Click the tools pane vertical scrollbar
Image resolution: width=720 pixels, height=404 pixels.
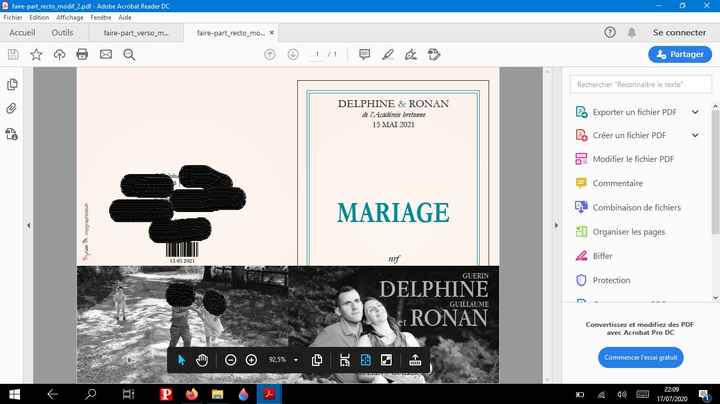coord(715,174)
